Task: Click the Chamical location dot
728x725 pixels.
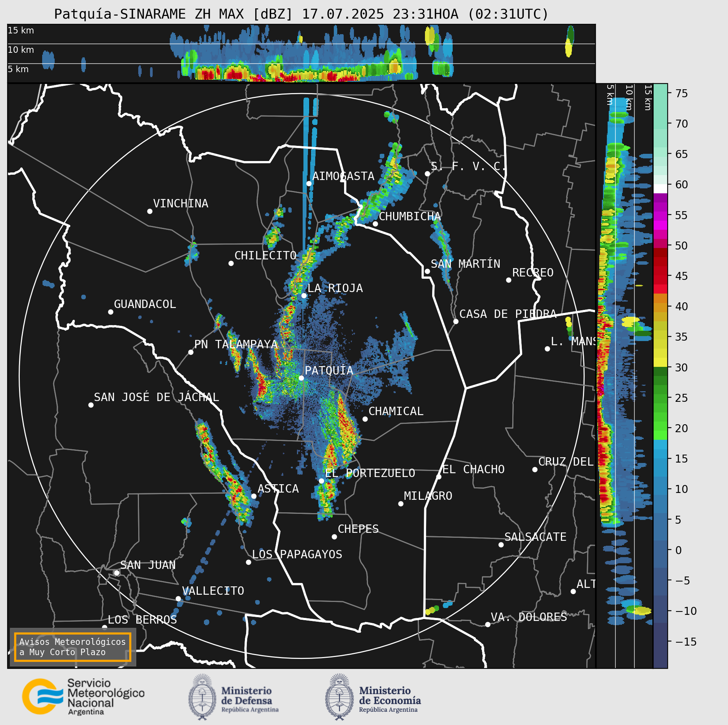Action: click(x=365, y=419)
